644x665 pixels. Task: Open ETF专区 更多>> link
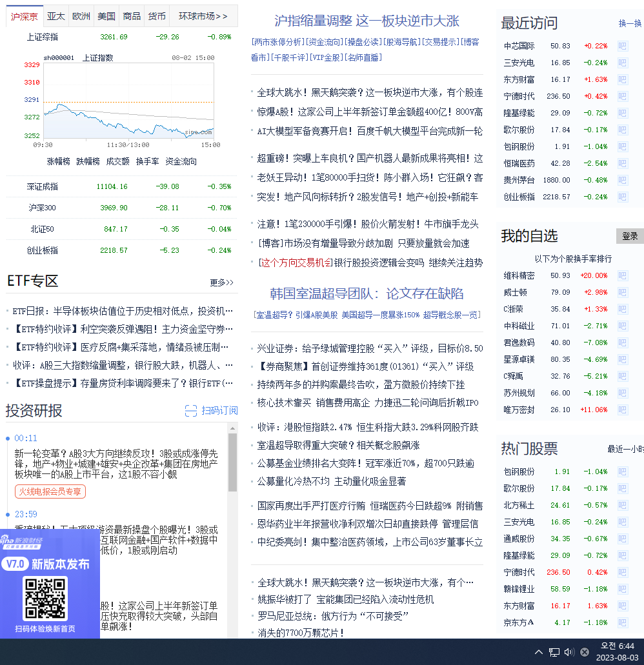pyautogui.click(x=221, y=283)
